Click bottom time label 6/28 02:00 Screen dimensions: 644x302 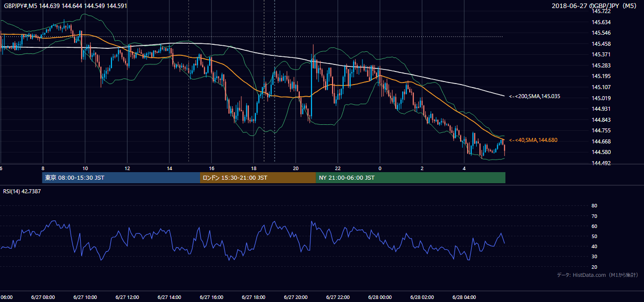click(422, 297)
